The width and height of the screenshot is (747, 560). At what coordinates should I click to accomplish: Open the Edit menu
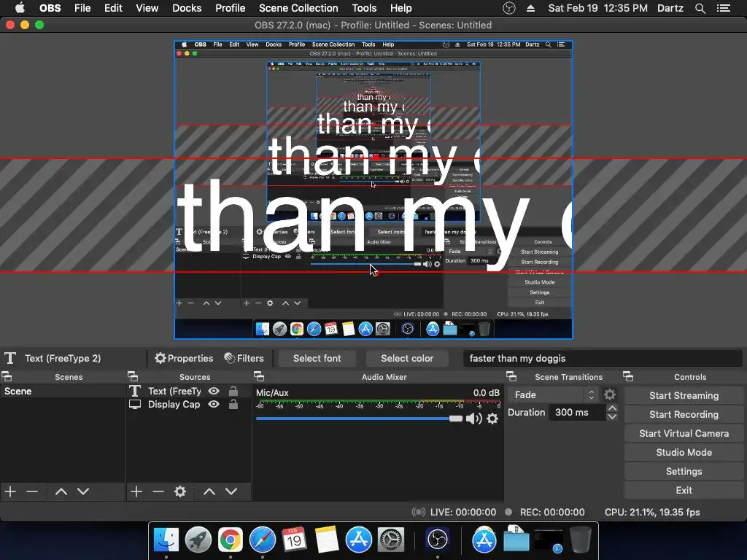[113, 8]
